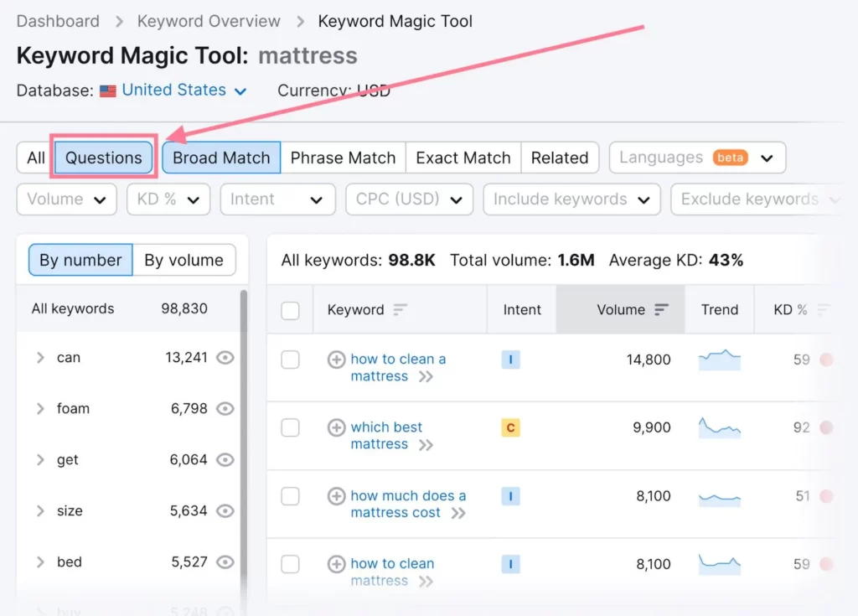Open the Languages beta dropdown
858x616 pixels.
(697, 158)
